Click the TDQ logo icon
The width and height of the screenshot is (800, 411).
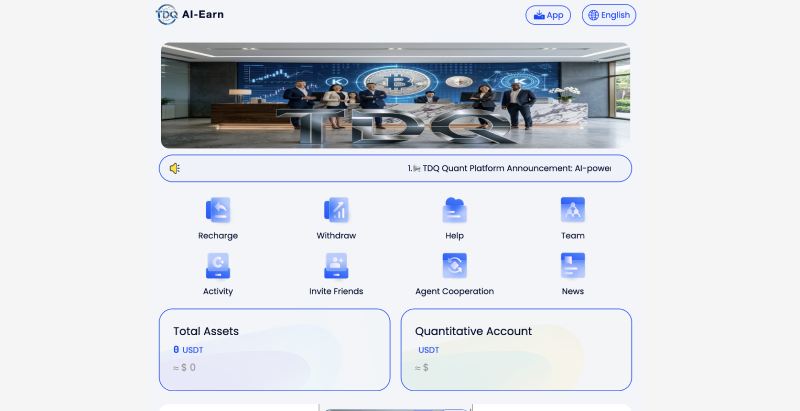coord(166,14)
